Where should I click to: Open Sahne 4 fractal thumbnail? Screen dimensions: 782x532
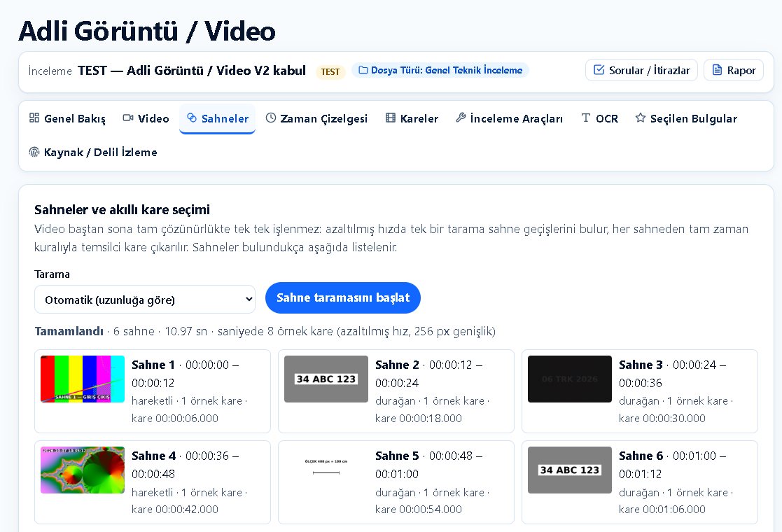(83, 470)
